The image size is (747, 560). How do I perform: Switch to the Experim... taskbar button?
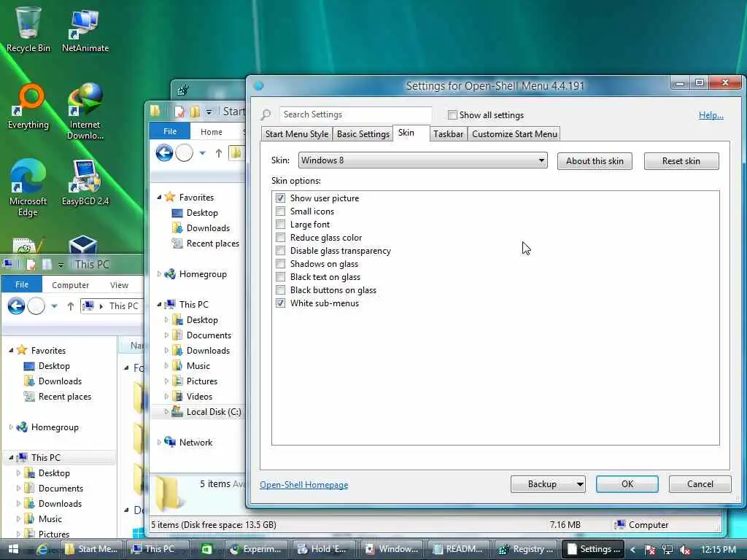256,549
